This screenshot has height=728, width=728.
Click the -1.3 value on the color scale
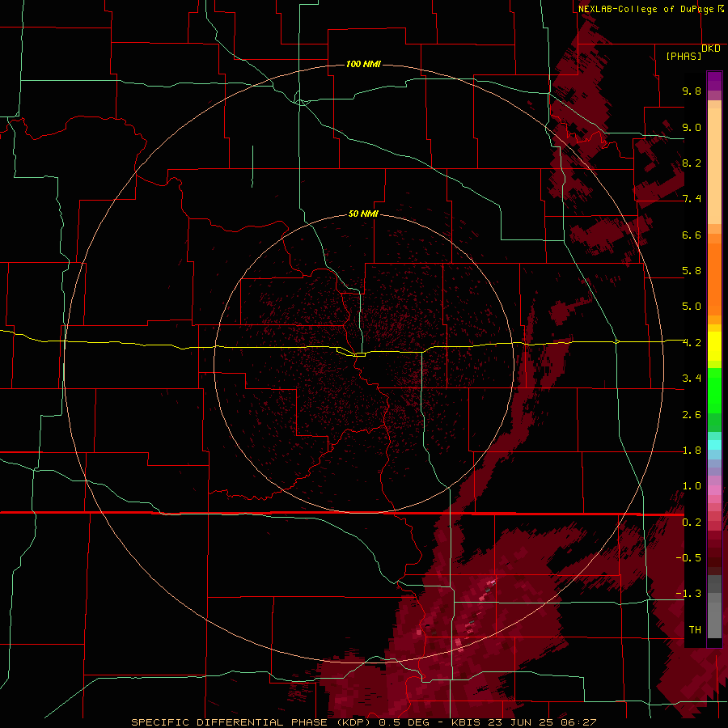[x=688, y=594]
